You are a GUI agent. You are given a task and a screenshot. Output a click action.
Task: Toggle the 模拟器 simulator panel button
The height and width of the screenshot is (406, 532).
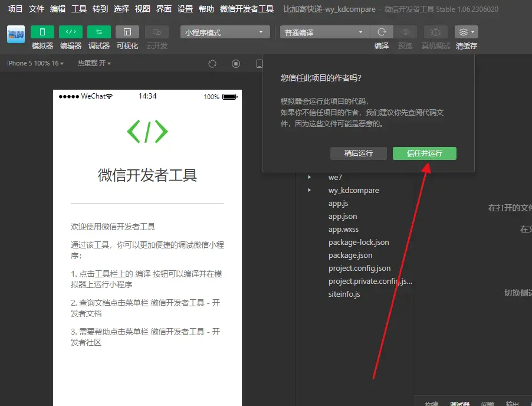click(42, 32)
